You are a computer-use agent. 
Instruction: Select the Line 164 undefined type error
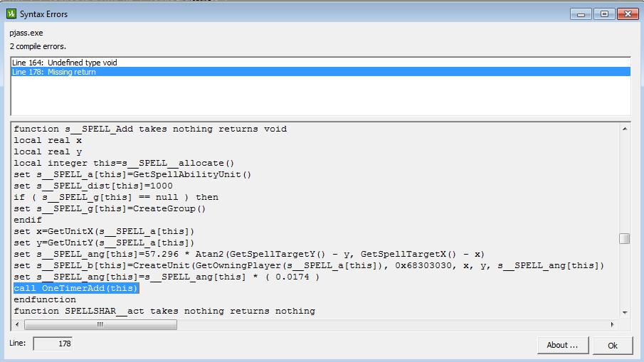[65, 63]
